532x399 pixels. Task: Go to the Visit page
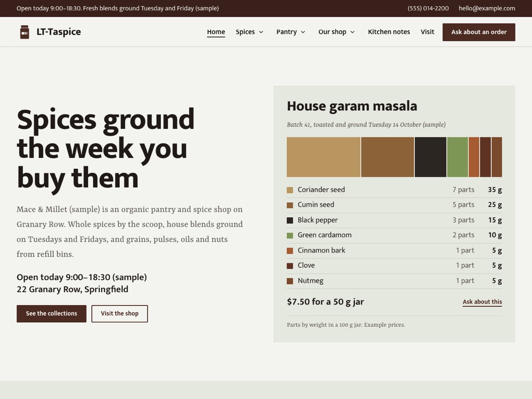coord(427,32)
